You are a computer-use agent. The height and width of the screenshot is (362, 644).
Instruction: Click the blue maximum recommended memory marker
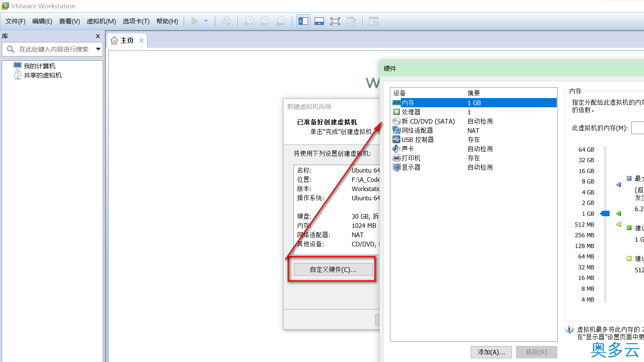[619, 184]
